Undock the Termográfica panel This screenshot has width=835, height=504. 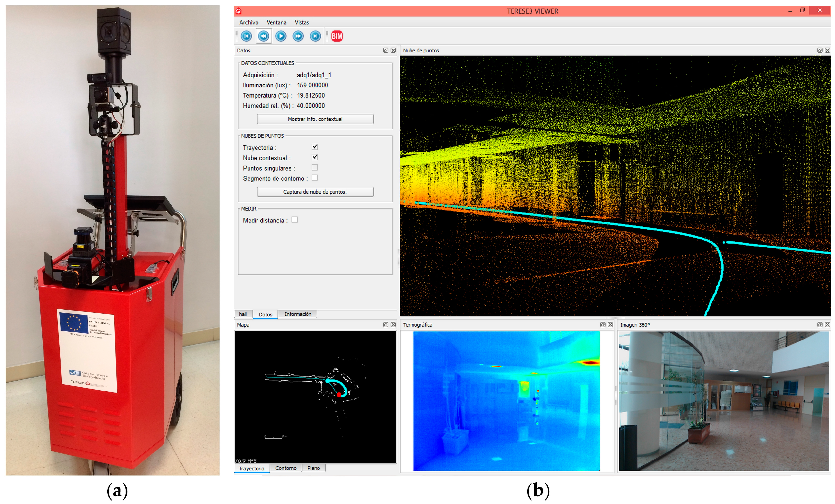[603, 325]
